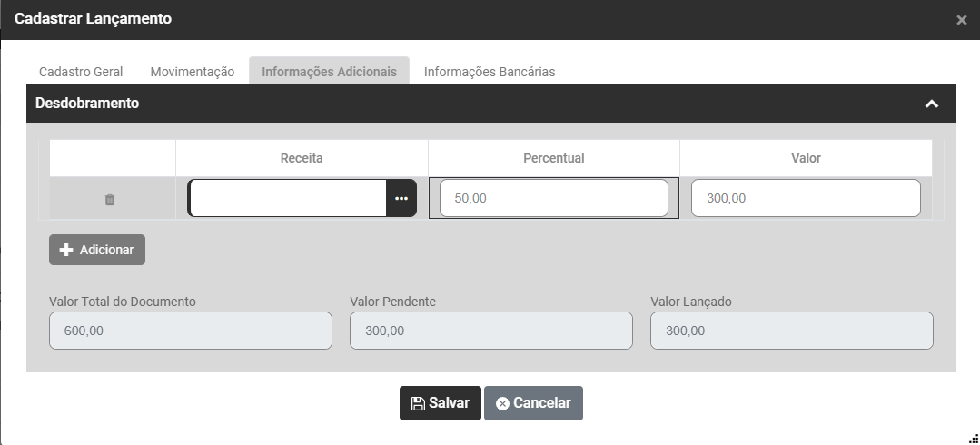This screenshot has height=445, width=980.
Task: Save the entry with Salvar
Action: coord(441,403)
